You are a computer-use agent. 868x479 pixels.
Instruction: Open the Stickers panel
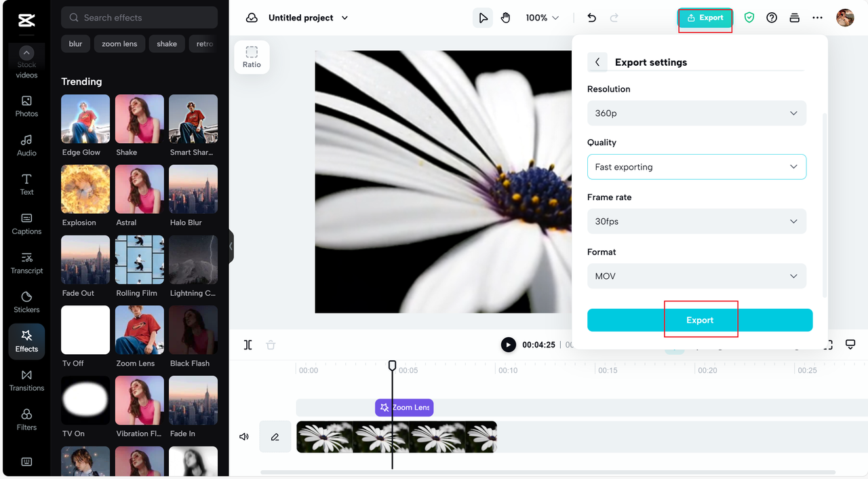click(26, 302)
